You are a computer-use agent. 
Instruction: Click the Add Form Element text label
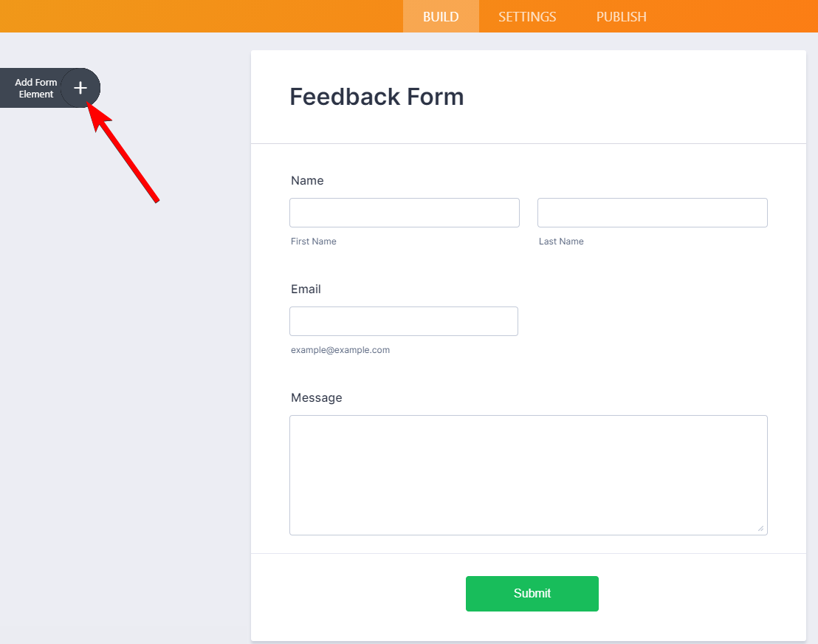click(x=35, y=89)
